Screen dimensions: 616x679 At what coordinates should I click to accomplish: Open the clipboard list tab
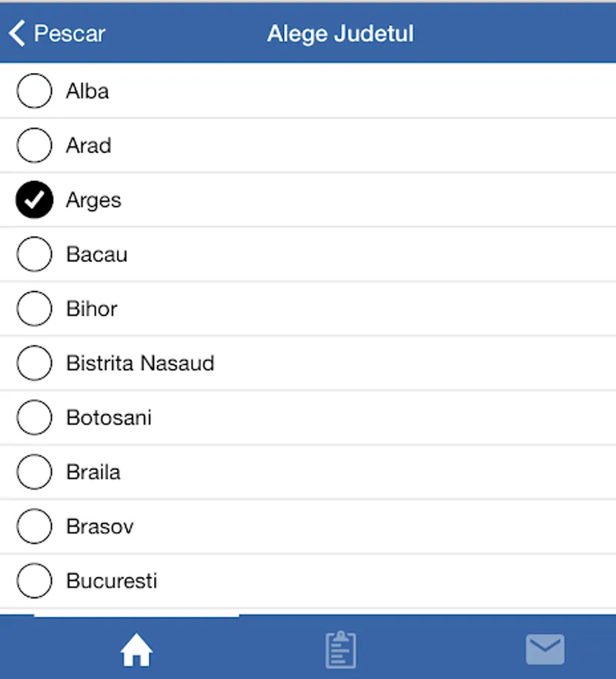pyautogui.click(x=340, y=650)
